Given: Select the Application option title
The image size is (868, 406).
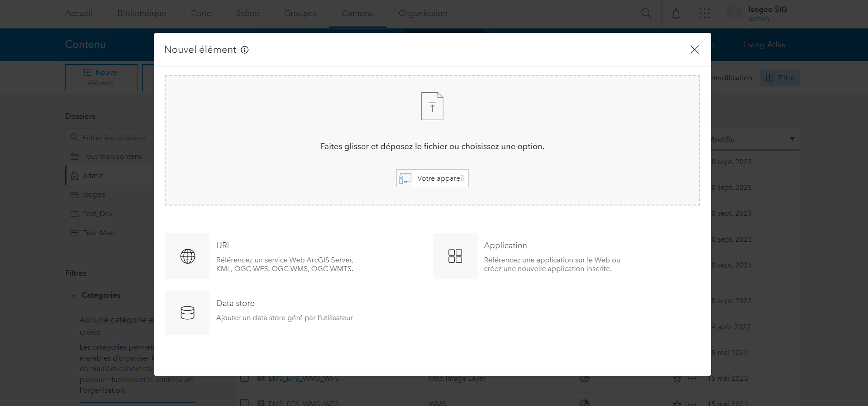Looking at the screenshot, I should click(505, 245).
